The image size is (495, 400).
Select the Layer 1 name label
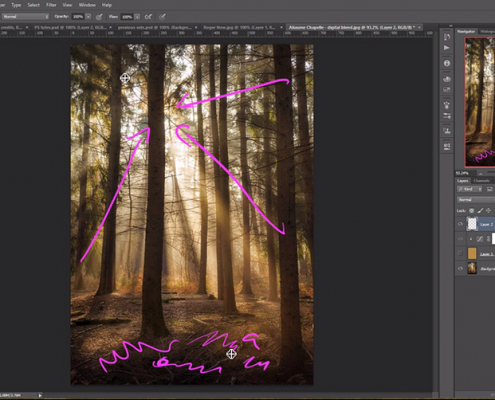486,254
